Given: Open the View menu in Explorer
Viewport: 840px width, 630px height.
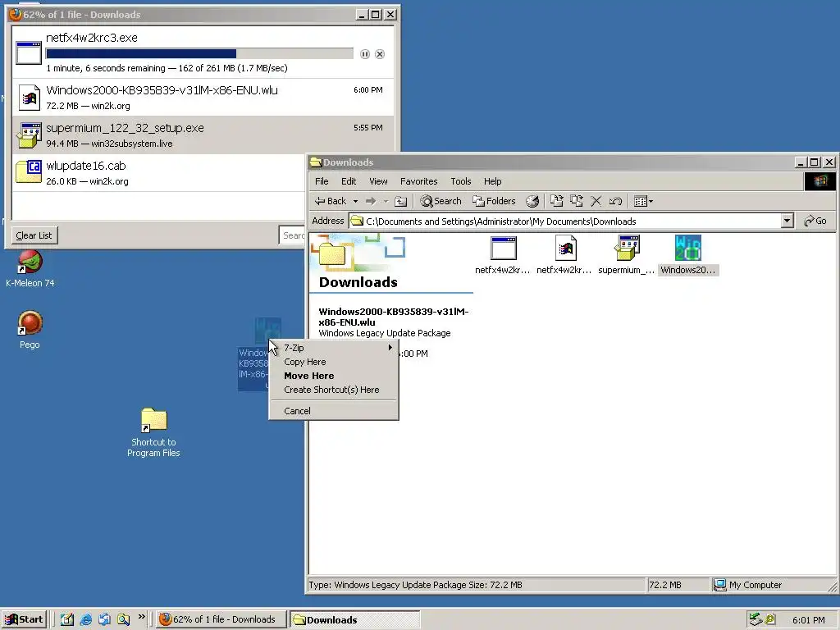Looking at the screenshot, I should (x=378, y=181).
